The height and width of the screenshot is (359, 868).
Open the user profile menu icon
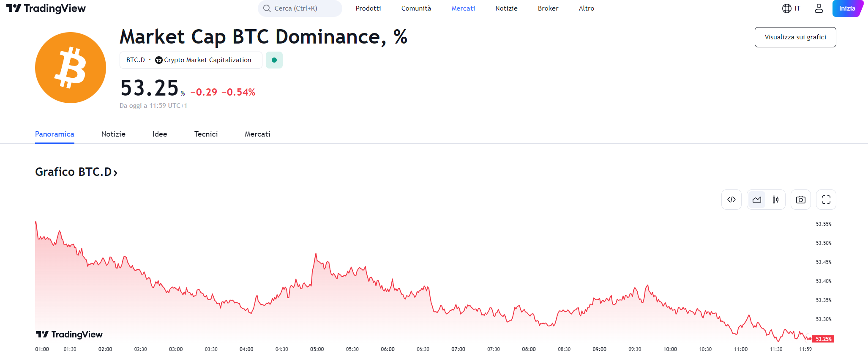click(819, 8)
